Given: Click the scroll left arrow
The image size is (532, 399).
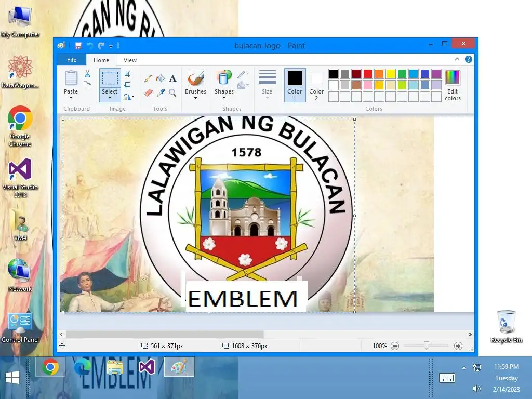Looking at the screenshot, I should coord(61,335).
